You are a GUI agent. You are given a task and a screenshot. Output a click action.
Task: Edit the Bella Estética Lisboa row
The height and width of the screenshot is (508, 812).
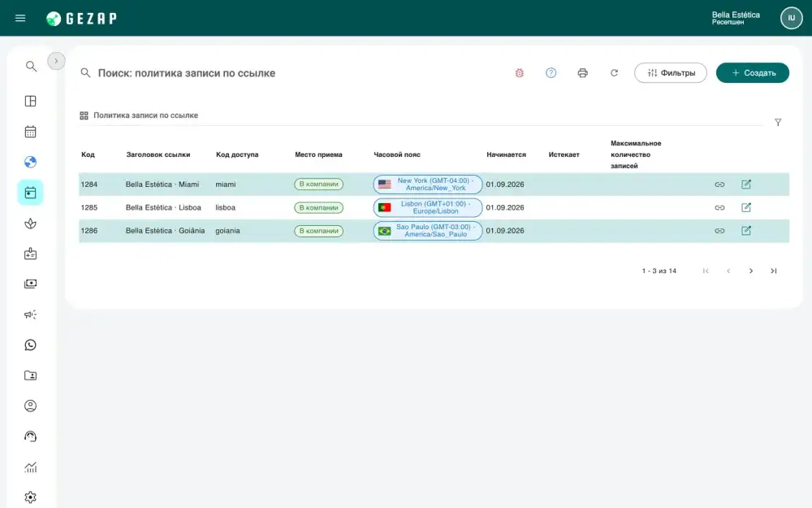point(746,208)
